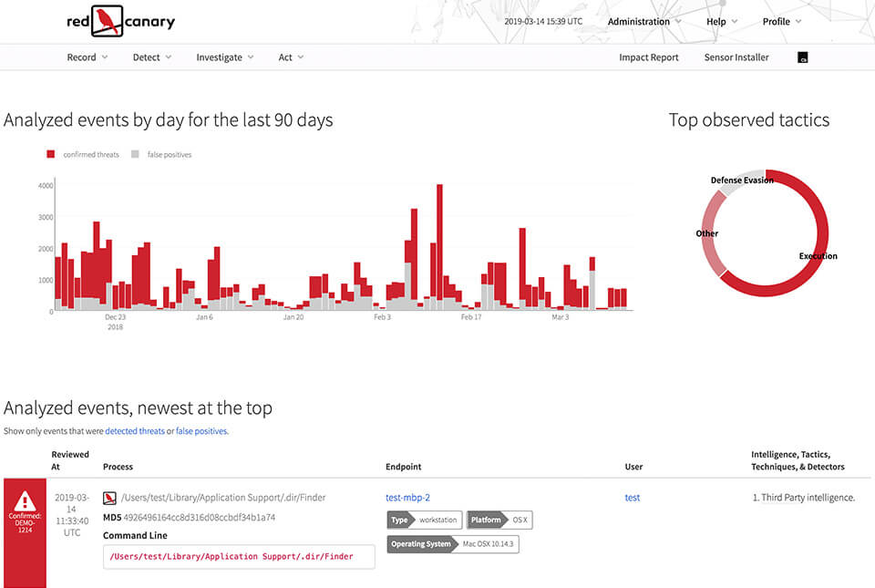
Task: Open the Profile dropdown
Action: pos(781,21)
